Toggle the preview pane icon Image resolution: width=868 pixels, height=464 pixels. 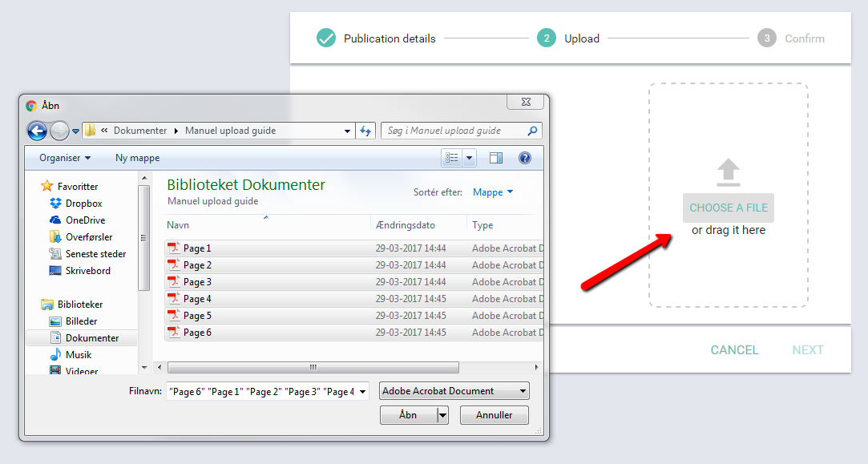point(496,158)
